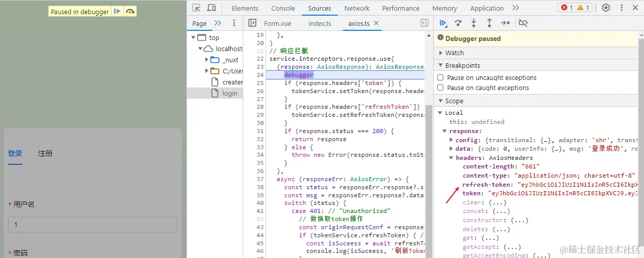Click line number 24 in gutter

[260, 75]
